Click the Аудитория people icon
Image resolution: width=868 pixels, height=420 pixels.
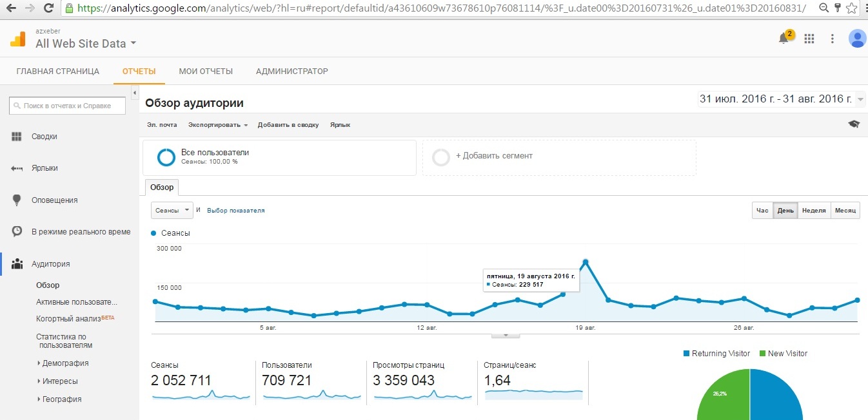[17, 263]
